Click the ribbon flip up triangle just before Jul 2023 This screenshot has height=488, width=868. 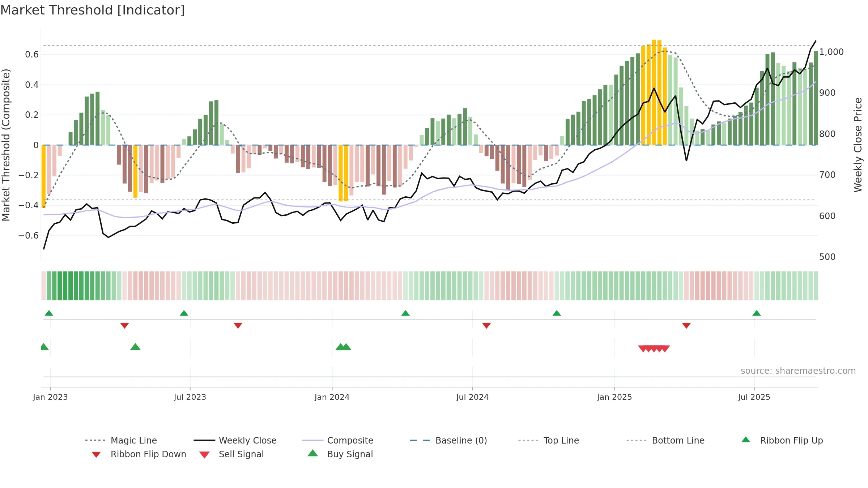click(x=184, y=313)
